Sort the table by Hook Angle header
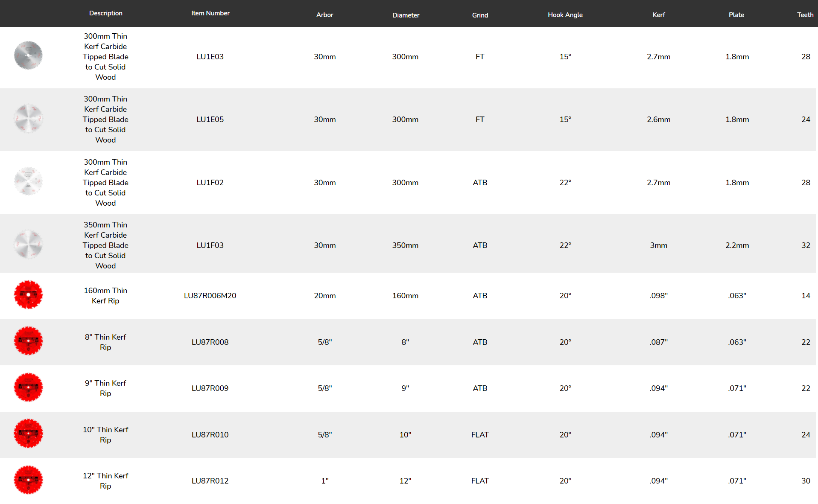This screenshot has width=818, height=504. [x=565, y=15]
